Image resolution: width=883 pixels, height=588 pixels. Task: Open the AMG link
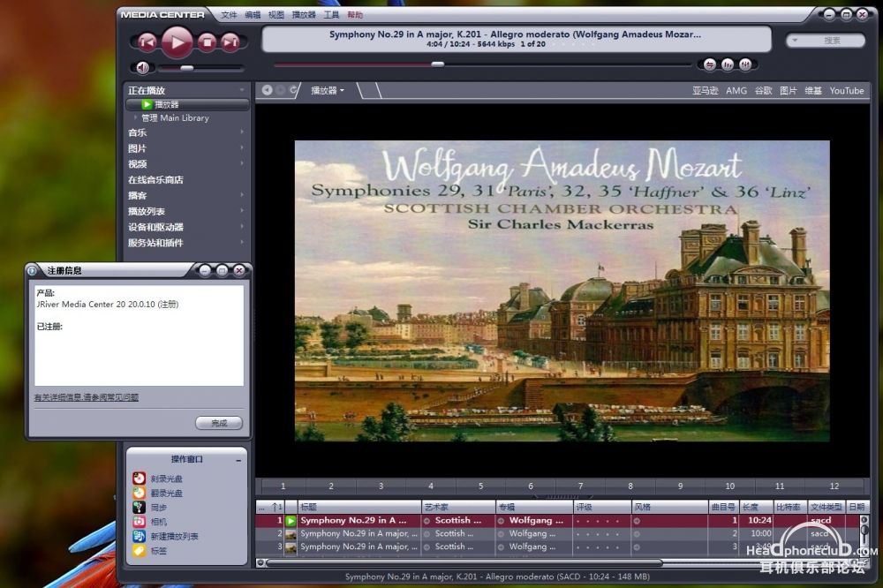pos(736,91)
